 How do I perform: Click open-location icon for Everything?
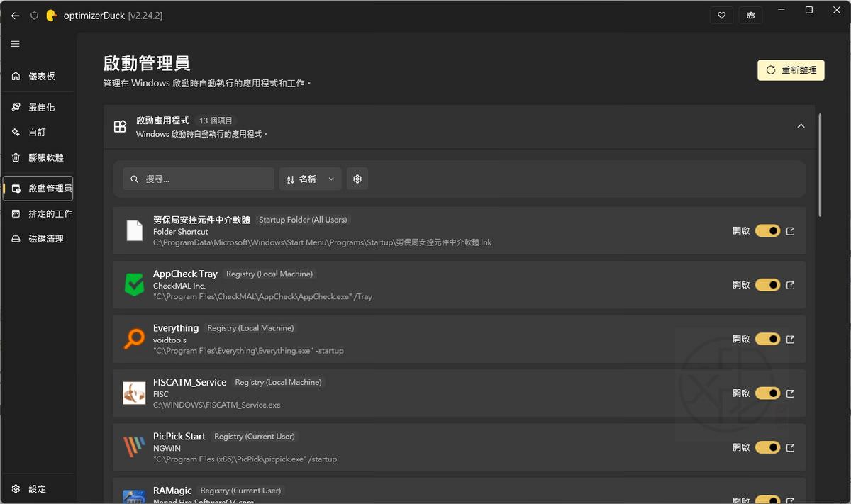pos(791,340)
